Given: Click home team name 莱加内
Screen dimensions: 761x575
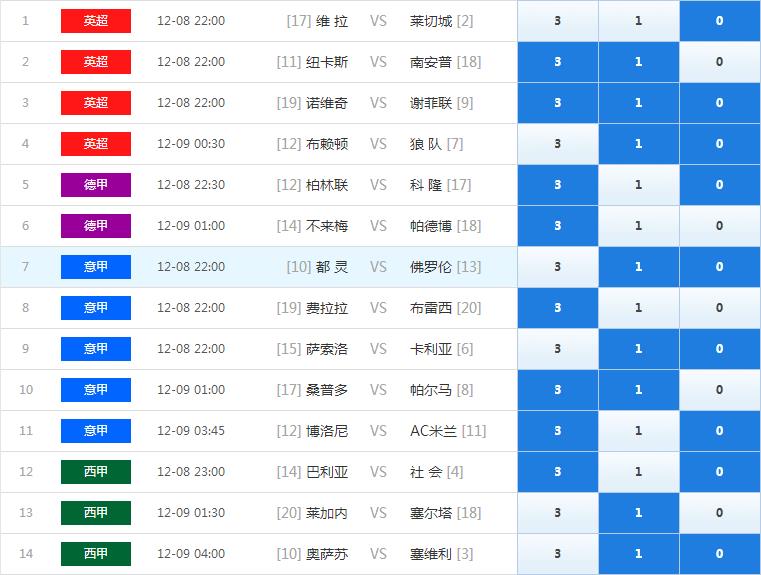Looking at the screenshot, I should [x=327, y=513].
